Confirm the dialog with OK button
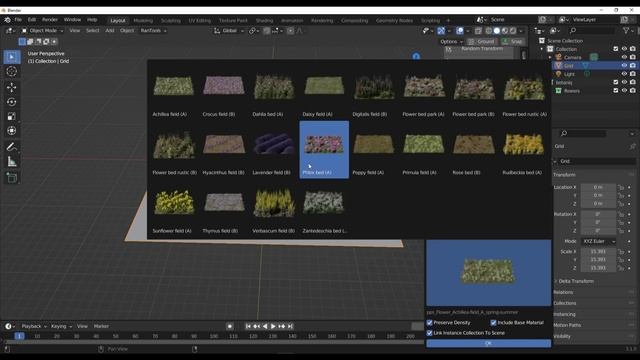This screenshot has width=640, height=360. pyautogui.click(x=489, y=344)
